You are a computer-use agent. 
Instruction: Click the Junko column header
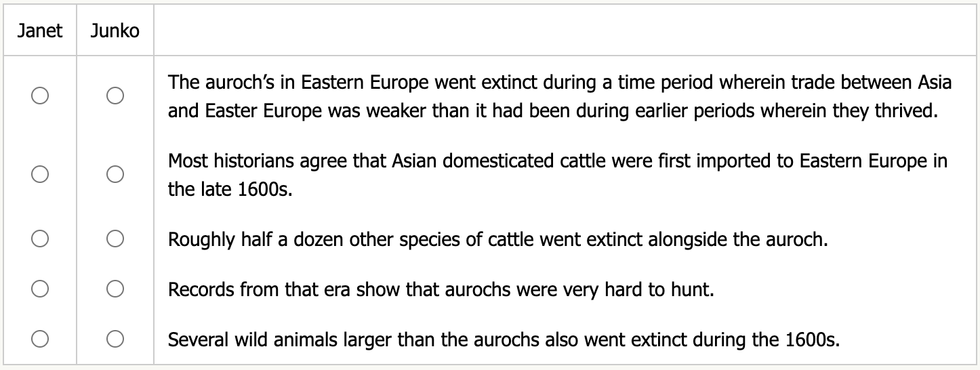coord(115,31)
